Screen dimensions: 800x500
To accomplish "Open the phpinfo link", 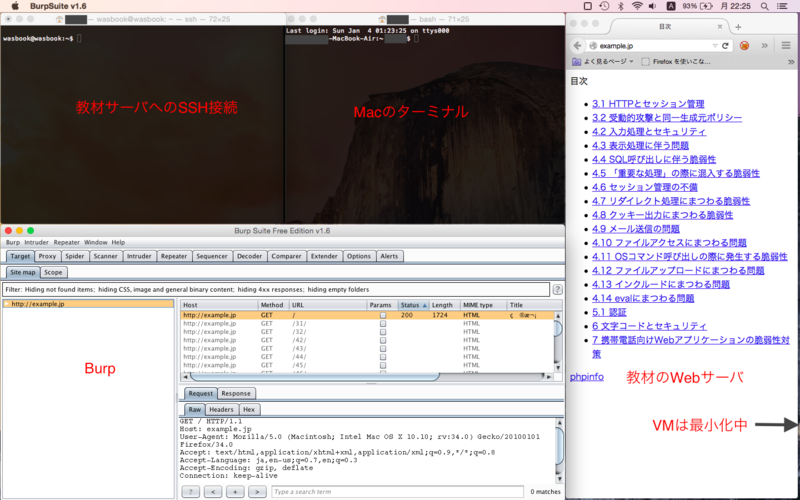I will point(587,377).
